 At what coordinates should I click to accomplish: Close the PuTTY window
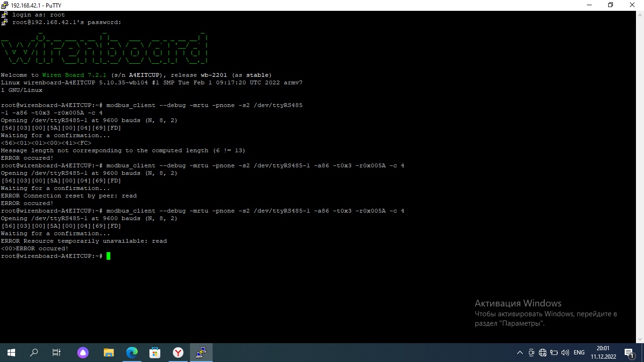[x=633, y=5]
